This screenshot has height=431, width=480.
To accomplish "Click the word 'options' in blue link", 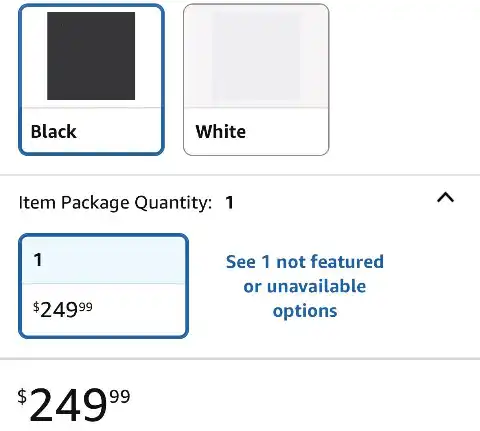I will pyautogui.click(x=305, y=311).
